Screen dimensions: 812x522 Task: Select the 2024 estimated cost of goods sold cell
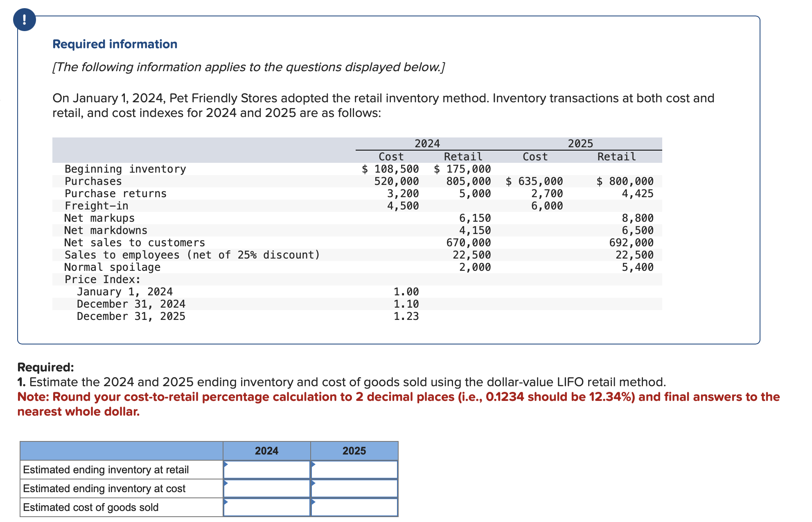[x=266, y=507]
